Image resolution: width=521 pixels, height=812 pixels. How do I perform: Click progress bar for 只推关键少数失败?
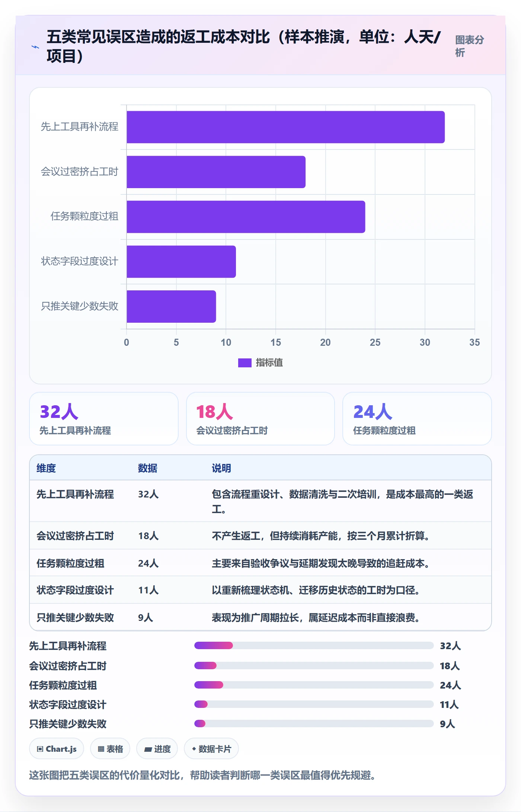click(314, 724)
